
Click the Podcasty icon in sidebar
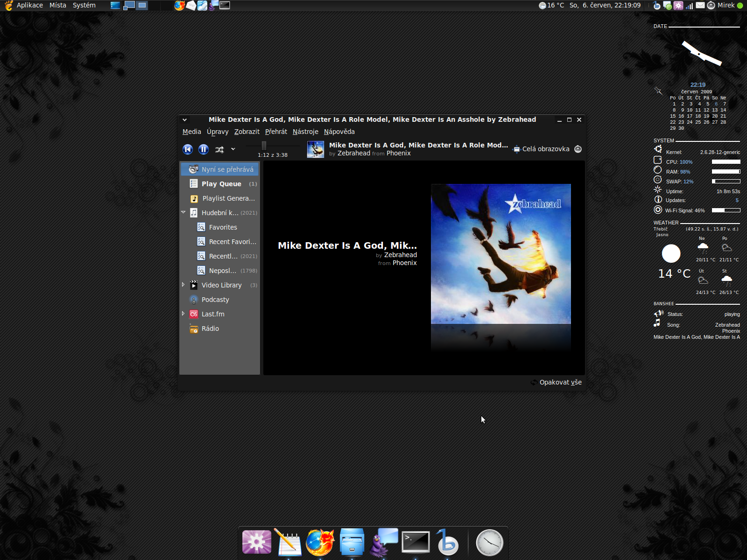(194, 300)
